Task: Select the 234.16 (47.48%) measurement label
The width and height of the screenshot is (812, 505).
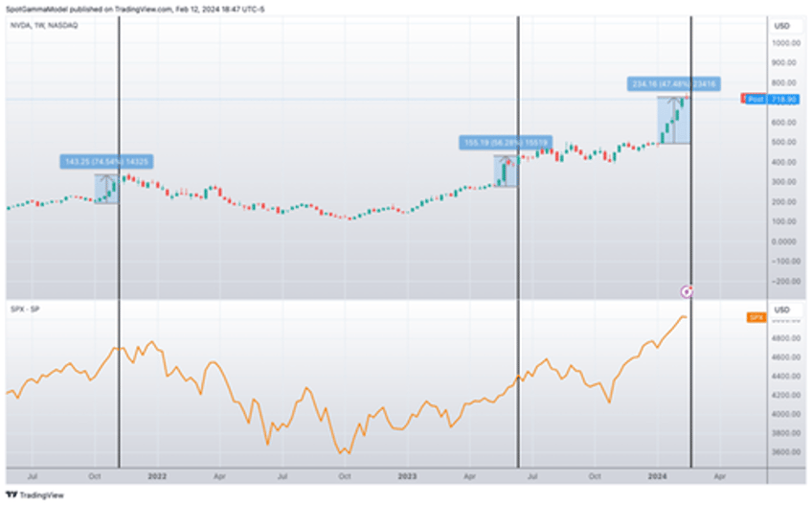Action: pyautogui.click(x=674, y=83)
